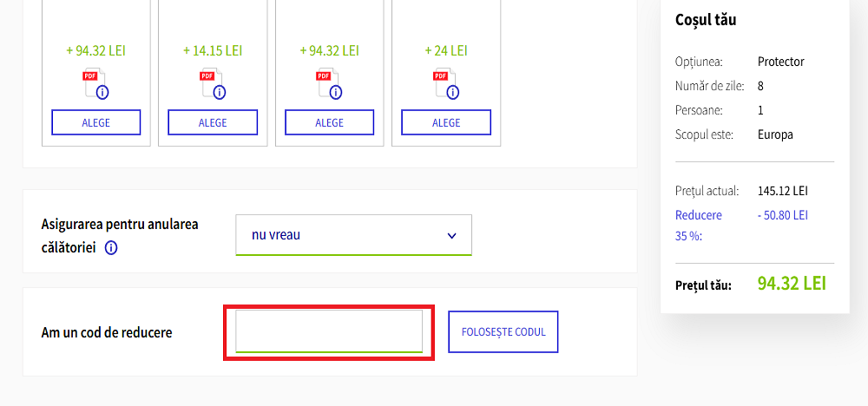Choose the +14.15 LEI option via ALEGE
This screenshot has width=868, height=406.
(213, 122)
